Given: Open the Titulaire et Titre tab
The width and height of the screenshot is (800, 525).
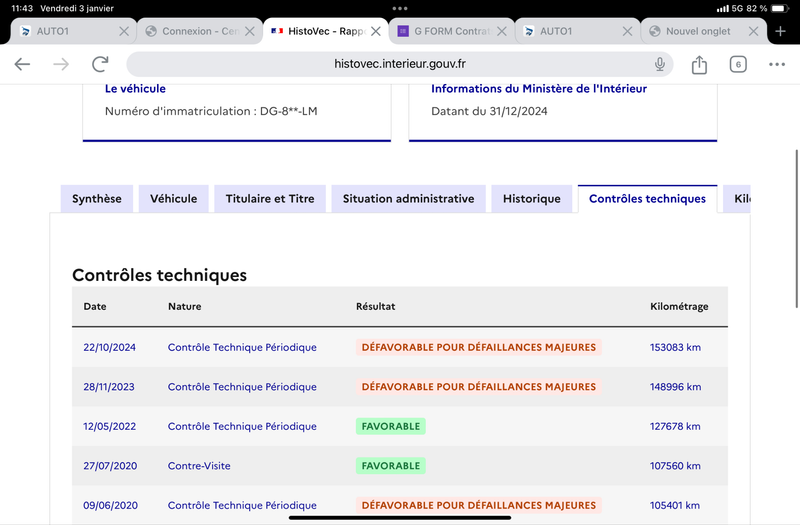Looking at the screenshot, I should 270,198.
